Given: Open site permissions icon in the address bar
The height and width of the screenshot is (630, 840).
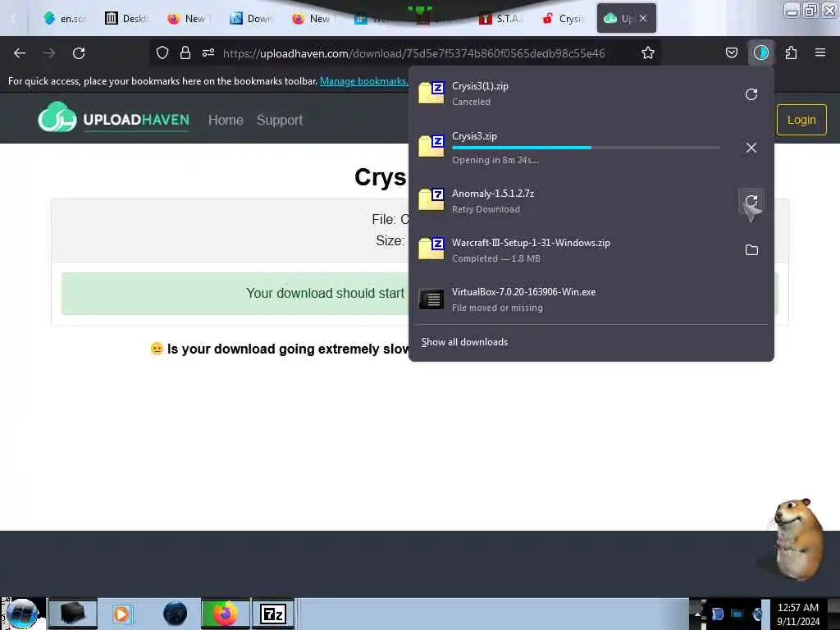Looking at the screenshot, I should point(208,52).
